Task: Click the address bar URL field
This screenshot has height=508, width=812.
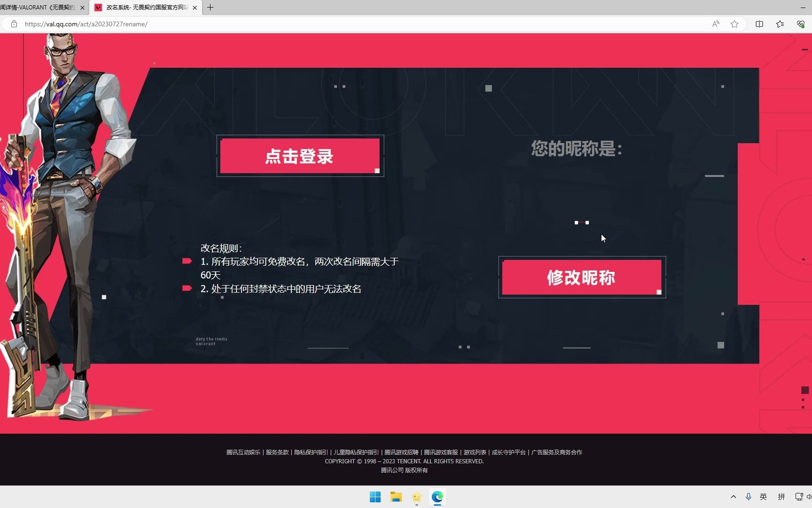Action: [x=367, y=24]
